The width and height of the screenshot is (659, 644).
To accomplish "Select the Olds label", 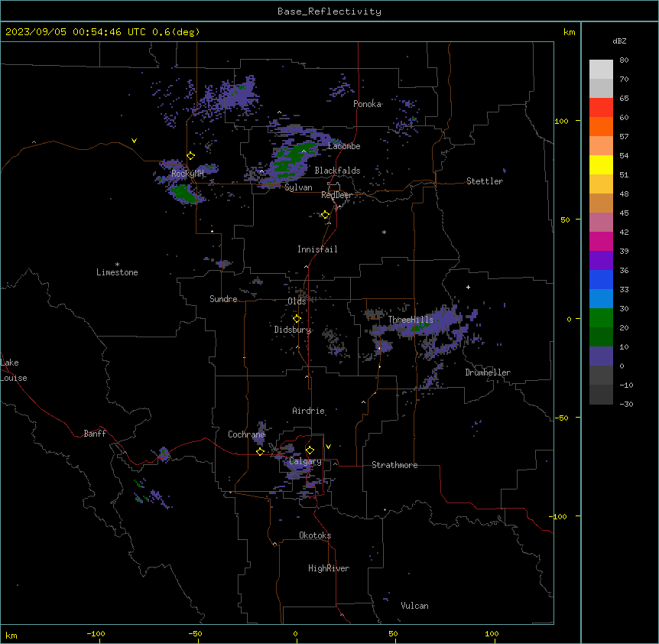I will coord(297,301).
